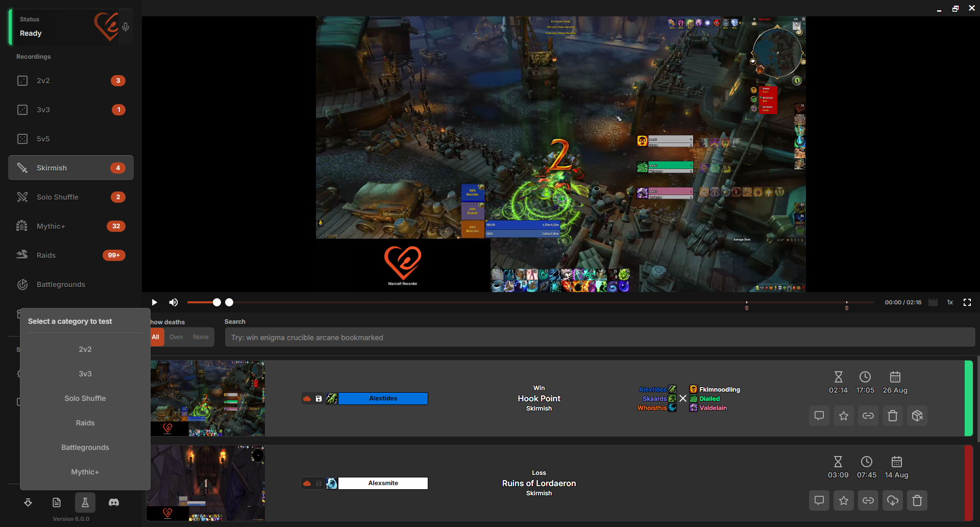Click the Alexsmite player name tag
The height and width of the screenshot is (527, 980).
[x=383, y=483]
